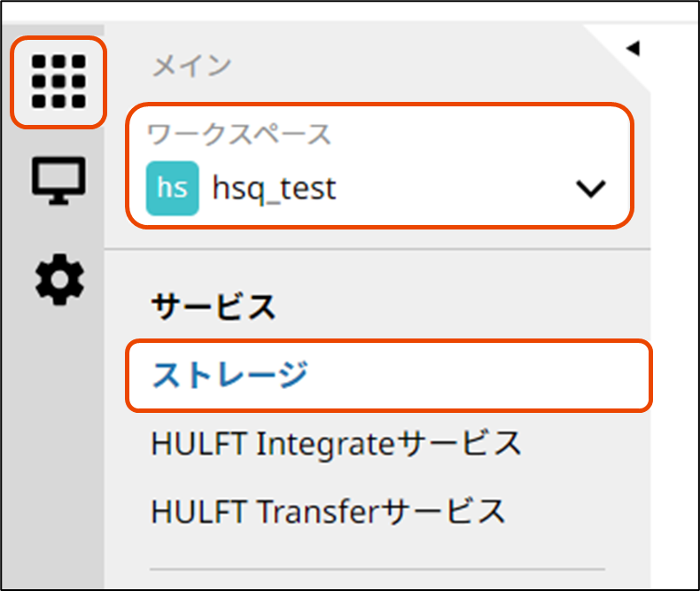This screenshot has height=591, width=700.
Task: Click the メイン panel title
Action: click(191, 66)
